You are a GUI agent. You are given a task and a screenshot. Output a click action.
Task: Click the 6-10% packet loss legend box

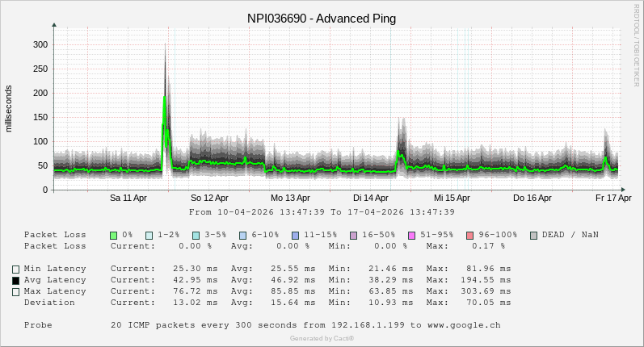(243, 235)
